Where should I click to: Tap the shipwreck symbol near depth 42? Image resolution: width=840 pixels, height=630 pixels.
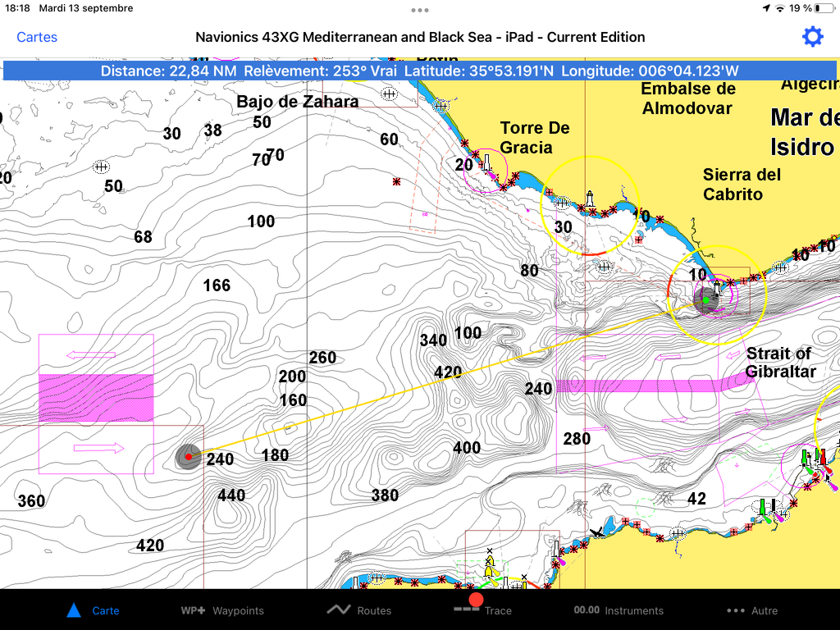click(x=598, y=532)
